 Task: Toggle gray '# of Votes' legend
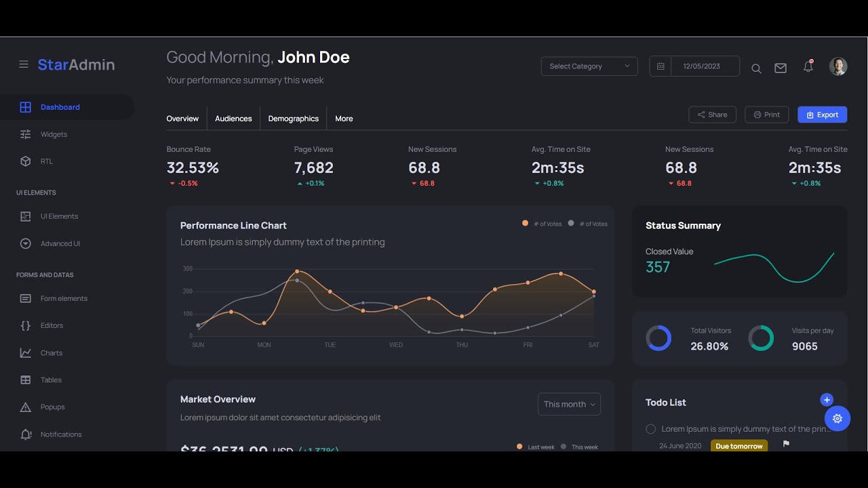587,224
